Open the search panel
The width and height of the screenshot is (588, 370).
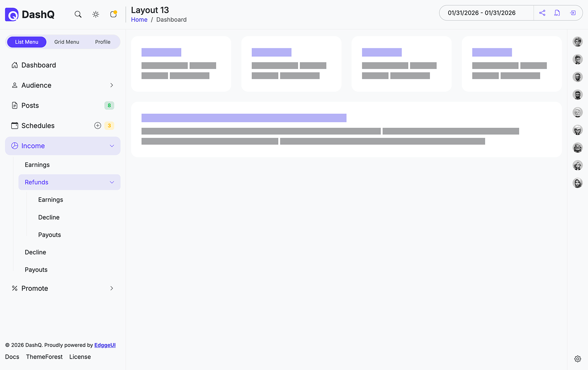pos(78,14)
